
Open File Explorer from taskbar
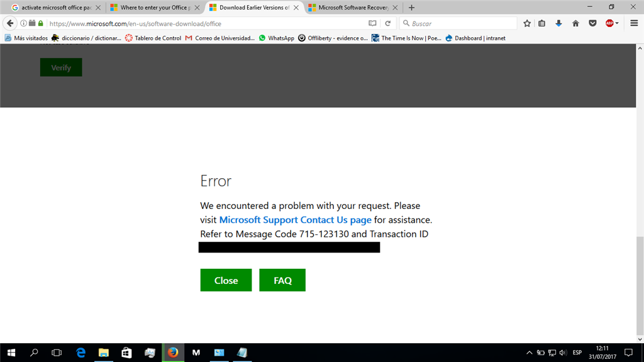(104, 353)
